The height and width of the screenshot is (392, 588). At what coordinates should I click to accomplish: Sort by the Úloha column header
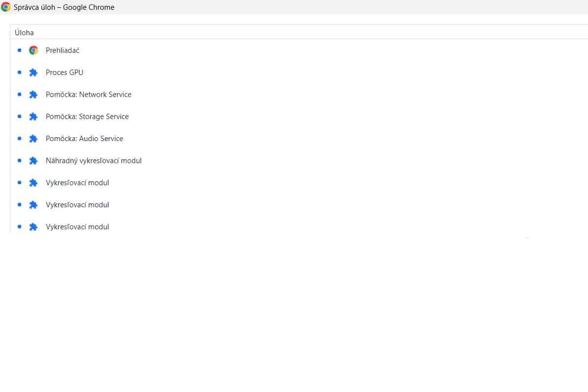coord(299,32)
